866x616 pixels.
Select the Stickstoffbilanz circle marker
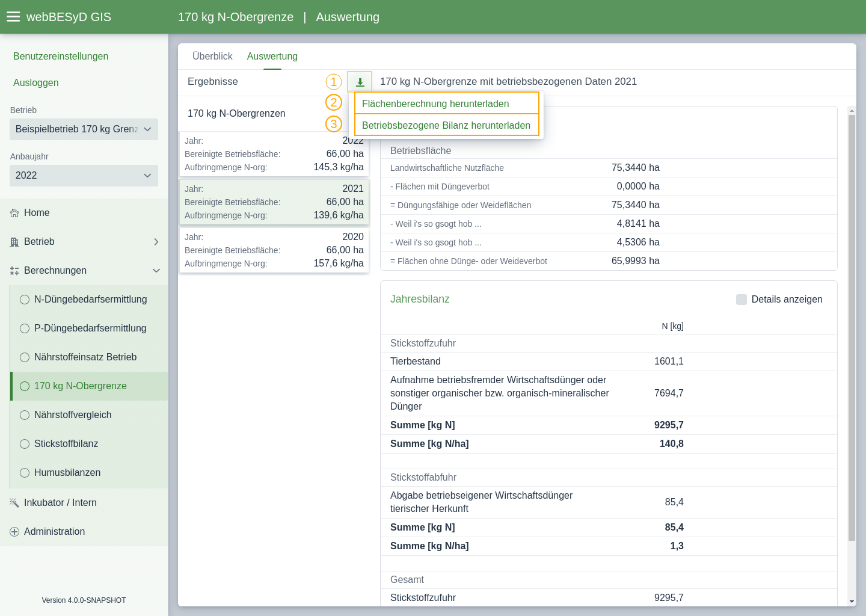[25, 444]
